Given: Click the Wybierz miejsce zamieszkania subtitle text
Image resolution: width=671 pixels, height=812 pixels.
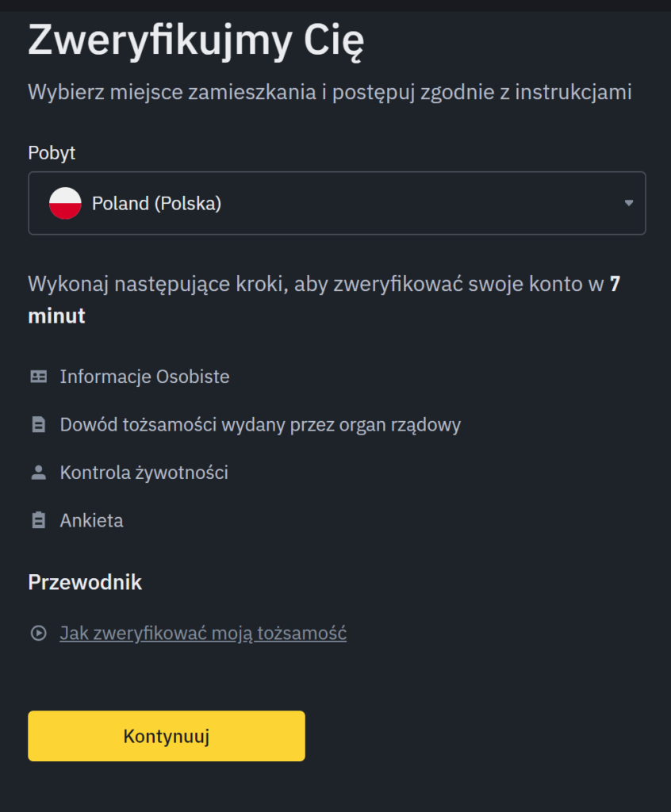Looking at the screenshot, I should tap(329, 92).
